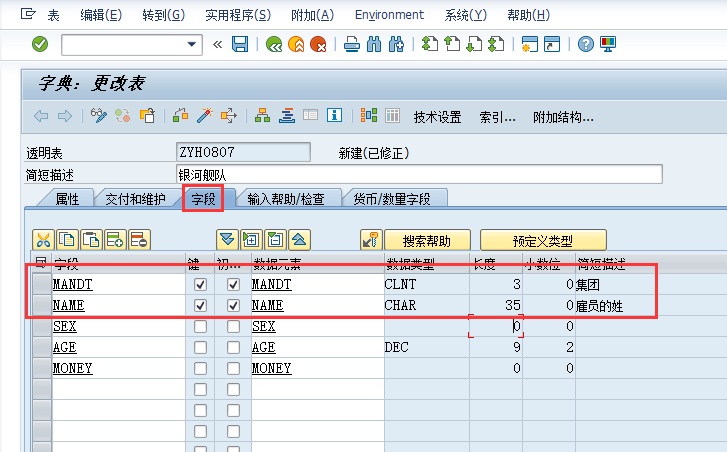Uncheck the initial value checkbox for NAME
This screenshot has height=452, width=727.
233,306
